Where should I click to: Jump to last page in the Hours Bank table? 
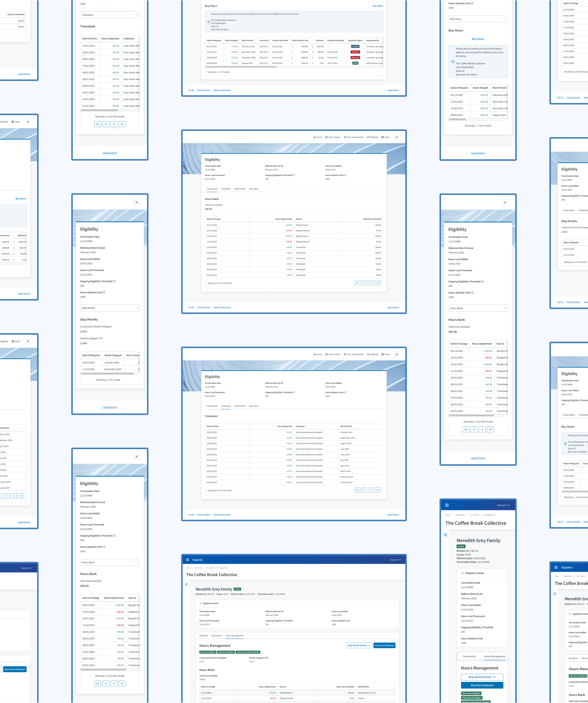378,282
